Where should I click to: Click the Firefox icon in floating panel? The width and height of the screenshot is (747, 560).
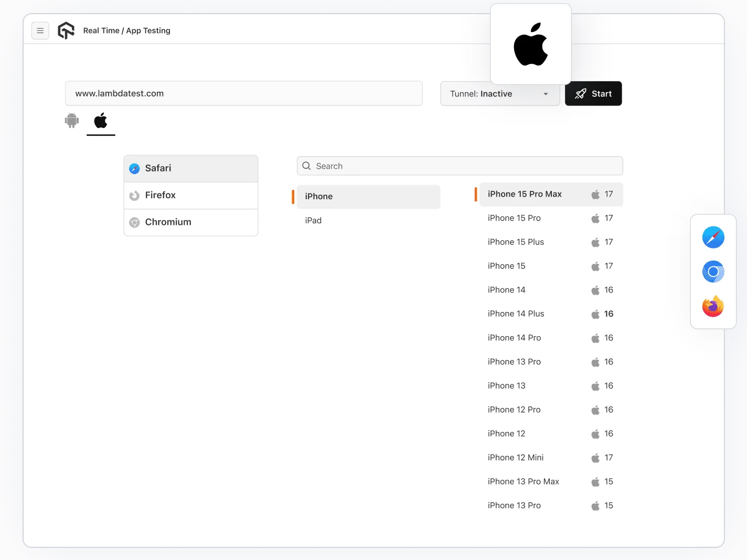[713, 306]
